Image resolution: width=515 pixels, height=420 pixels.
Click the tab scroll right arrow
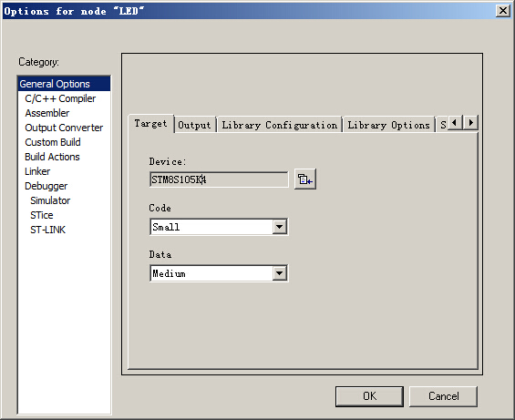coord(470,123)
